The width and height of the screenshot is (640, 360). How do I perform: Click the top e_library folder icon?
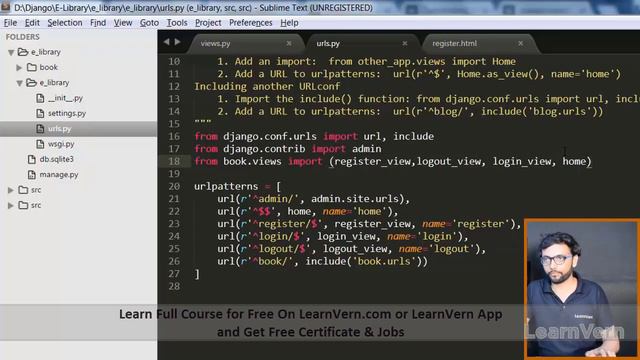[23, 52]
